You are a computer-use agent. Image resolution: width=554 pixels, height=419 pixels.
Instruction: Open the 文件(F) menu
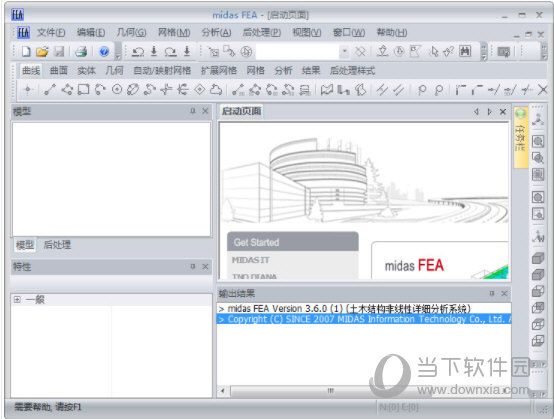[x=51, y=33]
